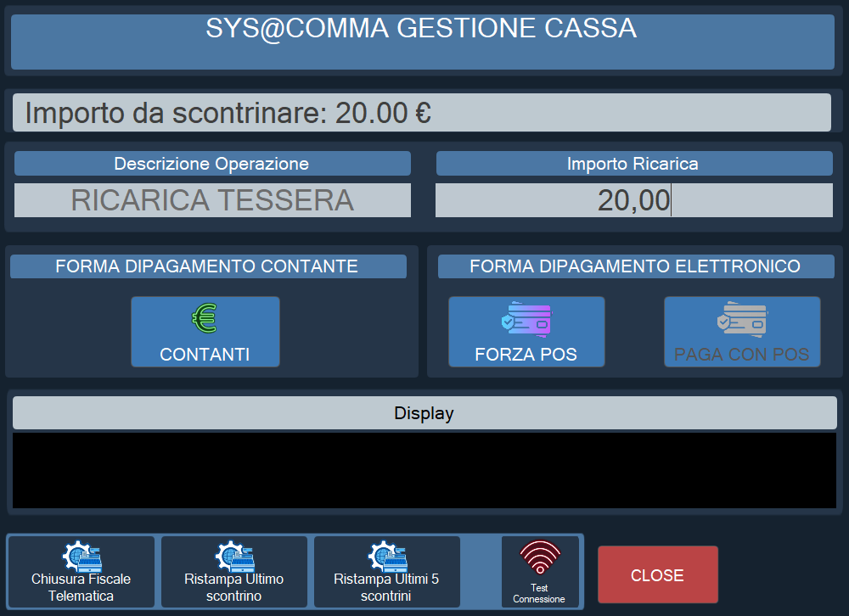
Task: Click the Chiusura Fiscale cash register gear icon
Action: point(82,557)
